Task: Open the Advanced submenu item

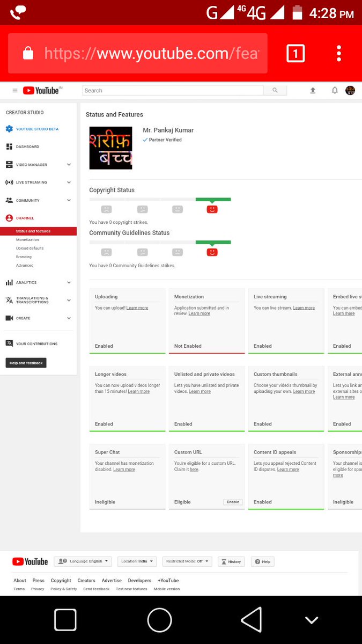Action: pos(25,266)
